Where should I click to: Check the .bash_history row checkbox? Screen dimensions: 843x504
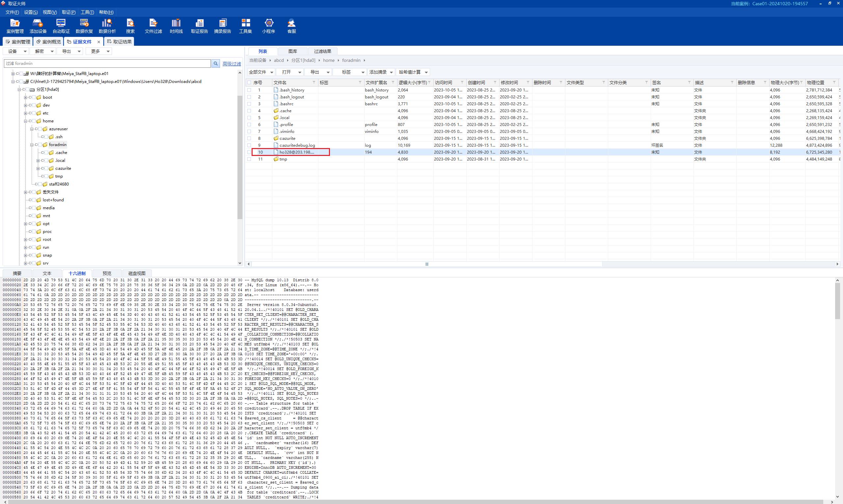(249, 90)
